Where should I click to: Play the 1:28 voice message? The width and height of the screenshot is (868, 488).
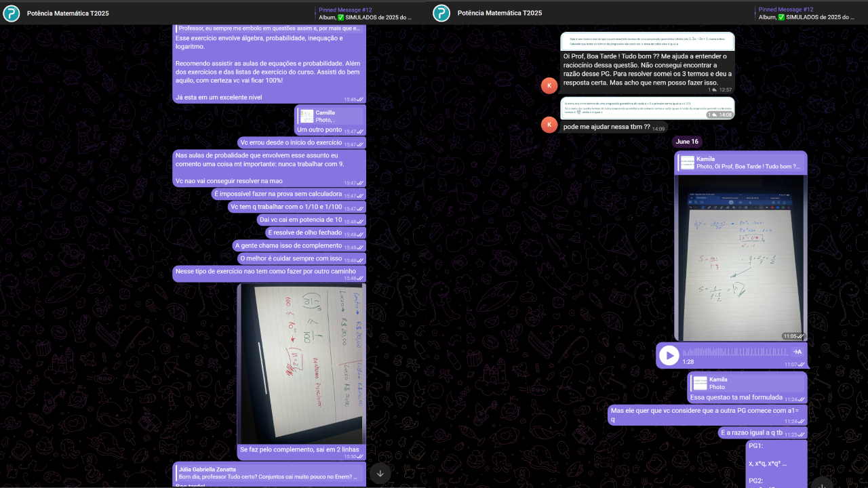click(x=669, y=355)
